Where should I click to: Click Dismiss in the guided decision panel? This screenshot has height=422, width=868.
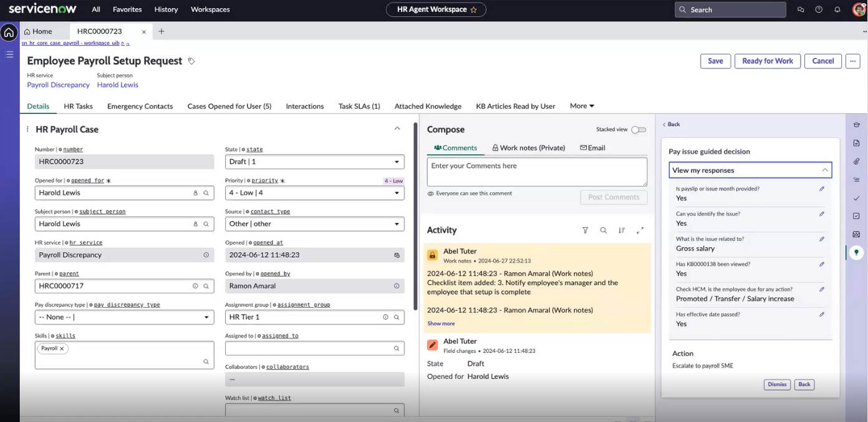point(777,385)
